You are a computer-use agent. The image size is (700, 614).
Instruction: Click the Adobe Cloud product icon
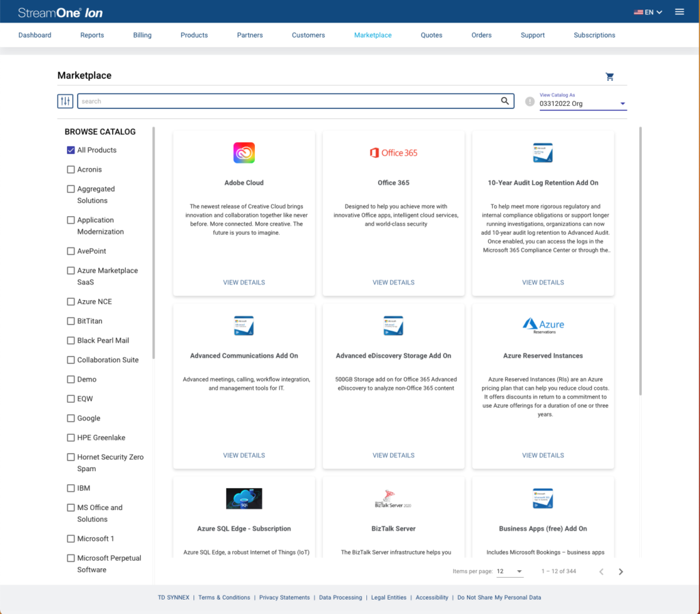244,152
